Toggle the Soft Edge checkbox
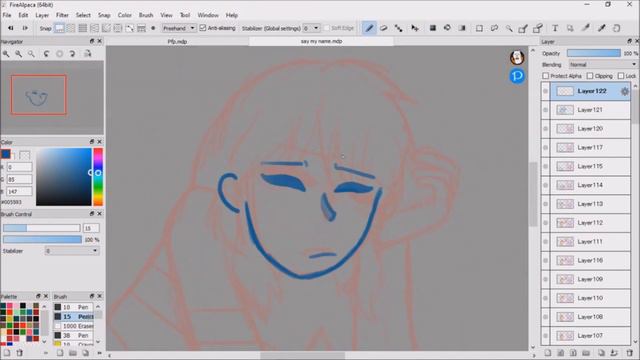 (x=327, y=28)
